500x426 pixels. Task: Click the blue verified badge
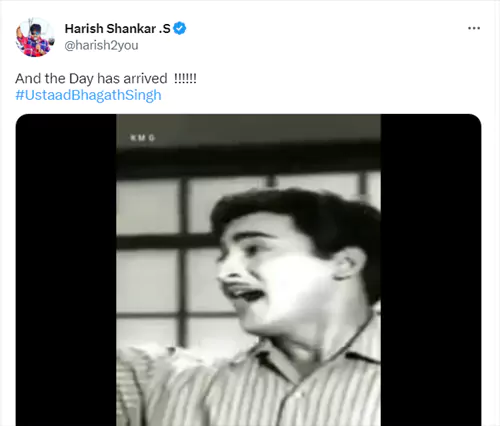point(180,29)
